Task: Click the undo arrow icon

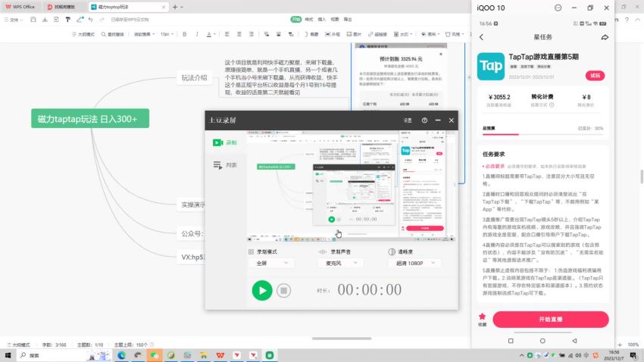Action: tap(90, 20)
